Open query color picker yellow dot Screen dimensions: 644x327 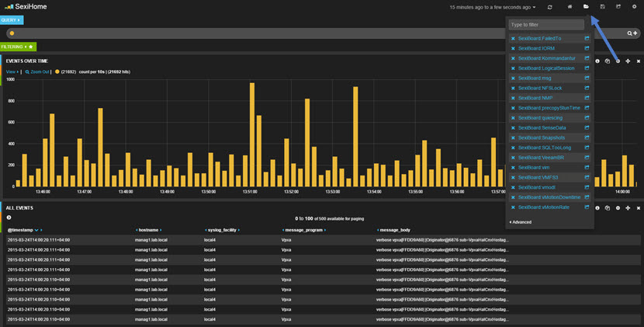coord(12,33)
